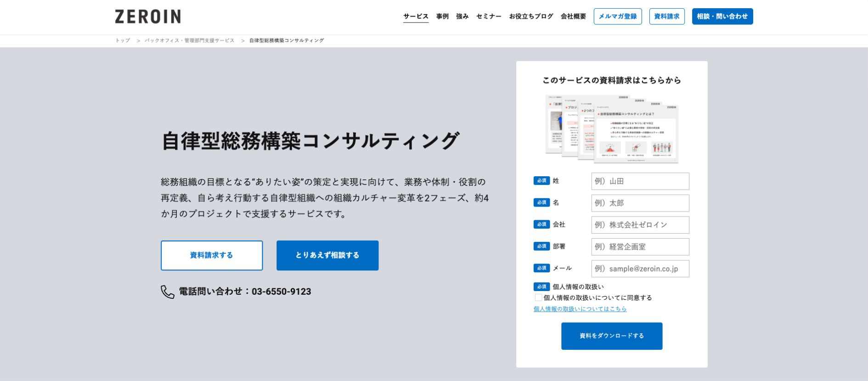Click the 資料をダウンロードする button
This screenshot has height=381, width=868.
point(612,336)
